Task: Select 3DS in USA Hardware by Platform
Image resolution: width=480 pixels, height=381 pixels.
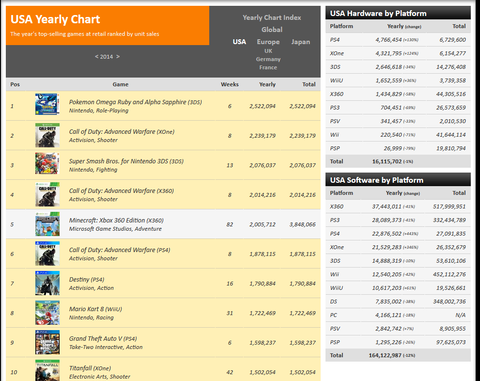Action: coord(335,67)
